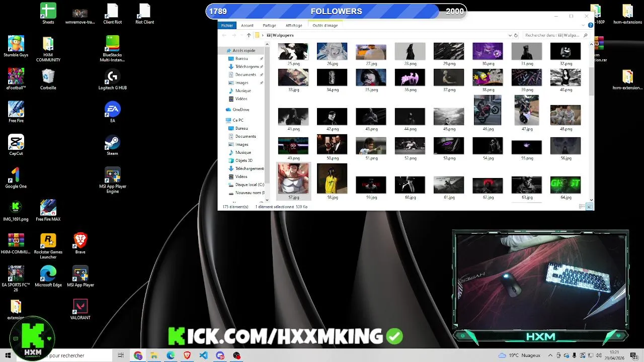Image resolution: width=644 pixels, height=362 pixels.
Task: Open the Free Fire desktop icon
Action: 16,112
